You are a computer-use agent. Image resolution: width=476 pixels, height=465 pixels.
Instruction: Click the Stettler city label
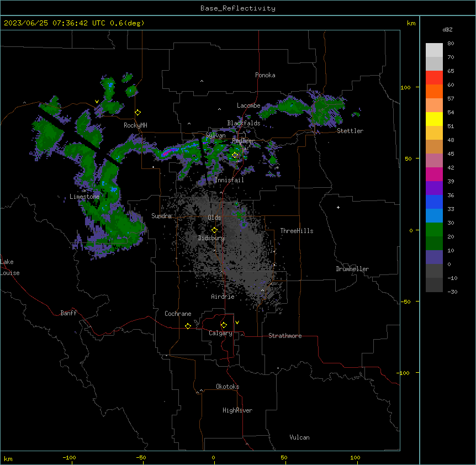coord(350,131)
